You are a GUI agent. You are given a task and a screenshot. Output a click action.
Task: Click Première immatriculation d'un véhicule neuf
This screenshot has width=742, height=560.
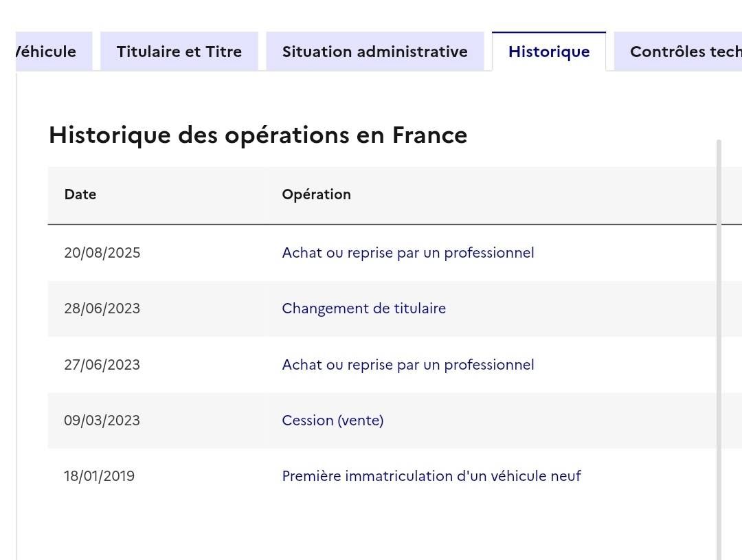pyautogui.click(x=431, y=475)
